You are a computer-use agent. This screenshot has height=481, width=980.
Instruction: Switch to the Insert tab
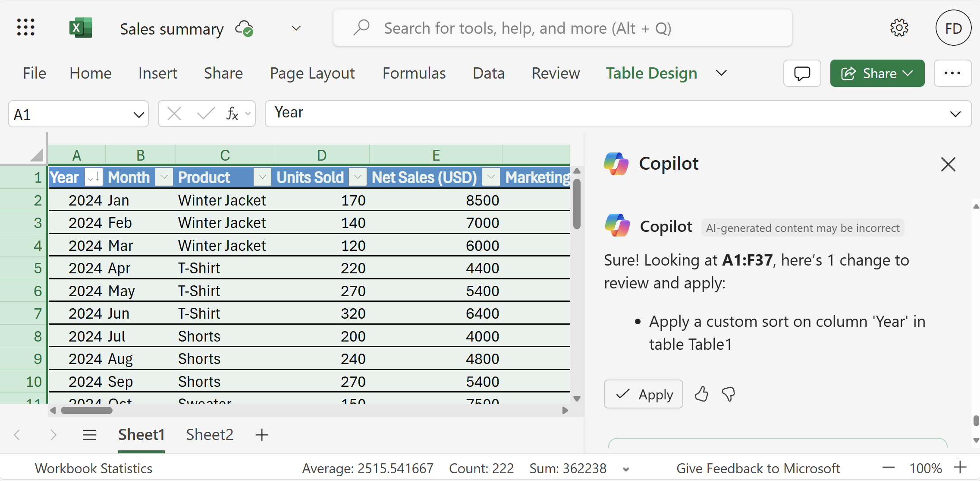click(x=158, y=73)
